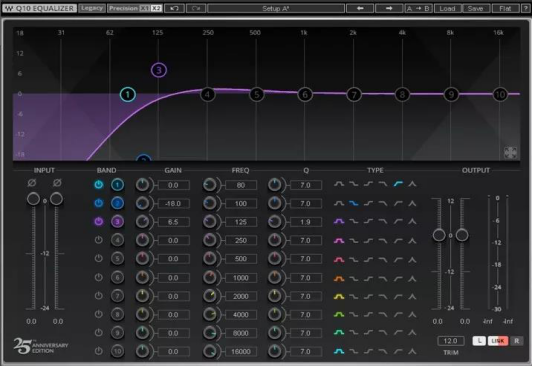Screen dimensions: 533x366
Task: Click the graph resize icon at bottom-right
Action: coord(510,153)
